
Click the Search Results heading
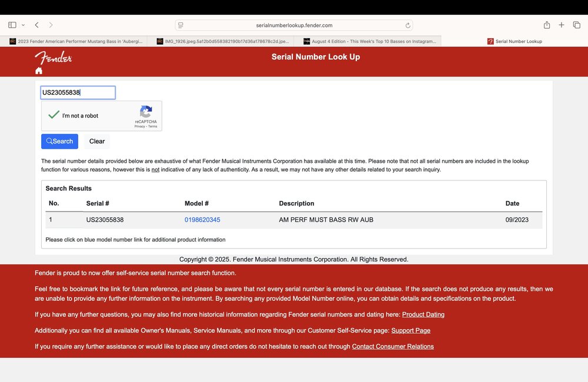tap(69, 188)
